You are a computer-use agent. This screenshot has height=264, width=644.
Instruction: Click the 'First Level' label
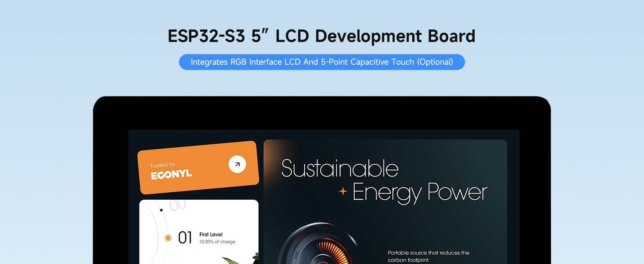[x=211, y=235]
